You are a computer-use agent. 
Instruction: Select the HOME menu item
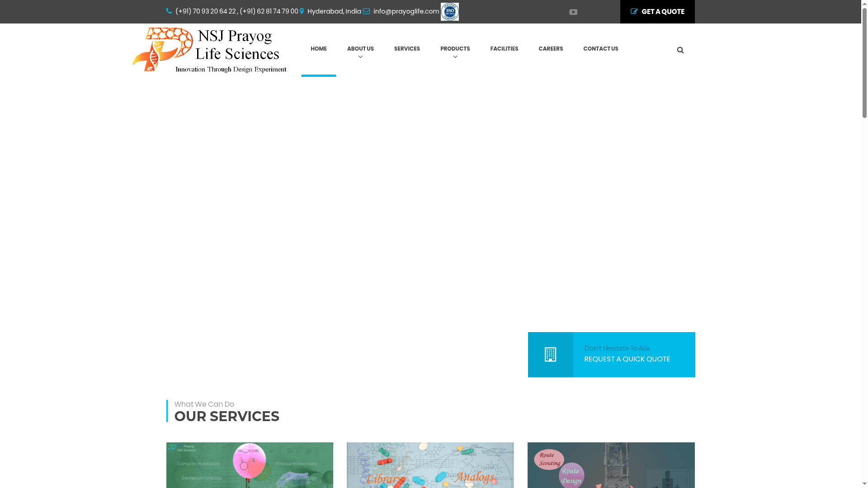click(318, 49)
